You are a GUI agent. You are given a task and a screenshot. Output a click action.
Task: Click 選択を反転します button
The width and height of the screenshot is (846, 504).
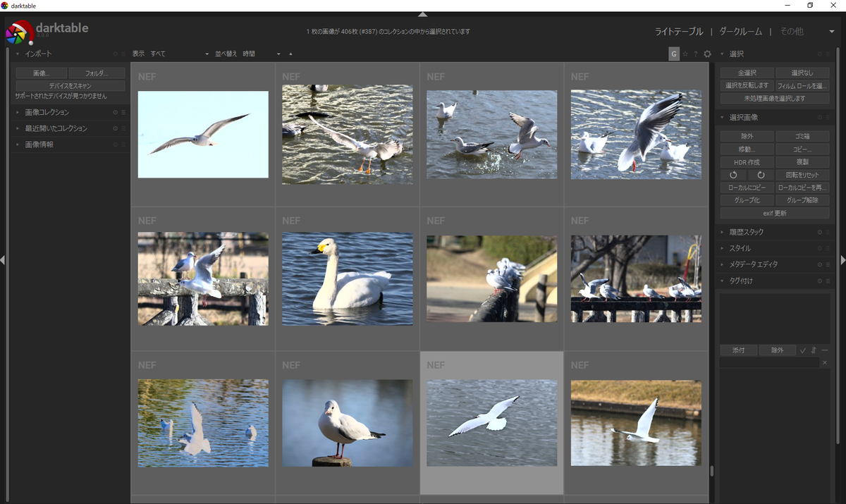click(x=747, y=85)
